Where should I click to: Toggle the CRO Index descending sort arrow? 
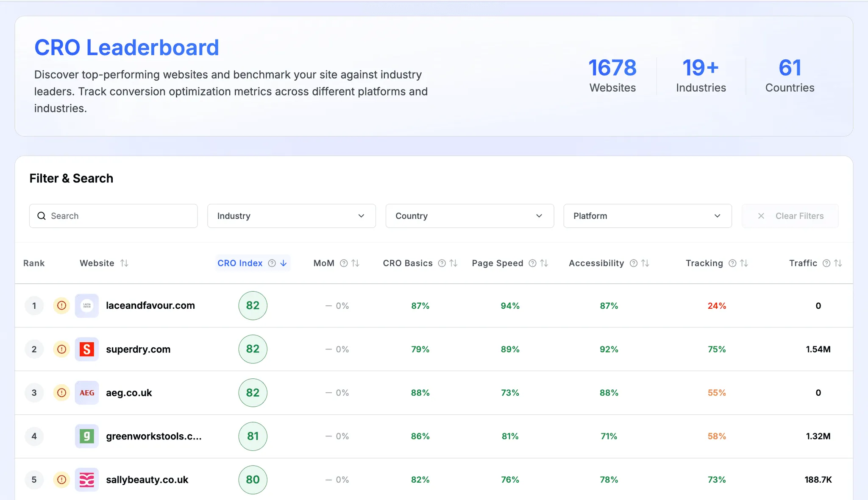tap(284, 263)
